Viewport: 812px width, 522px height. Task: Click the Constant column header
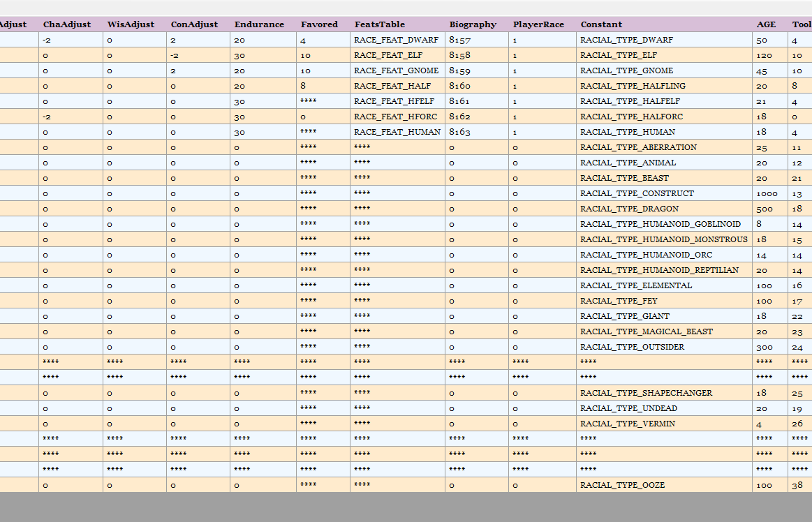(x=601, y=24)
